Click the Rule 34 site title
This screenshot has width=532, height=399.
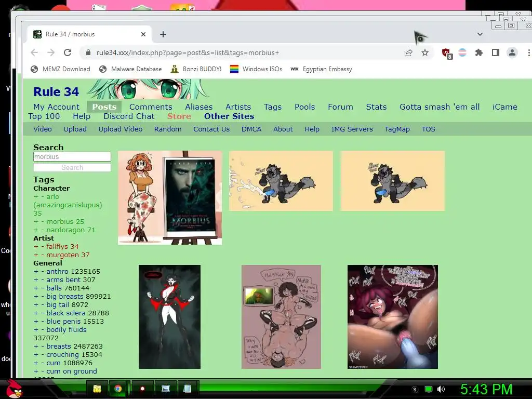click(56, 91)
